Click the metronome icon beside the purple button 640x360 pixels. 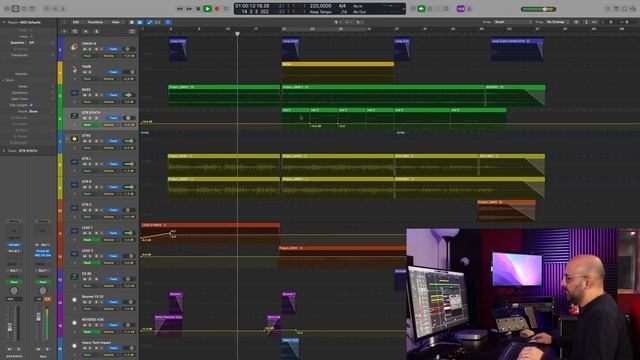click(x=469, y=9)
